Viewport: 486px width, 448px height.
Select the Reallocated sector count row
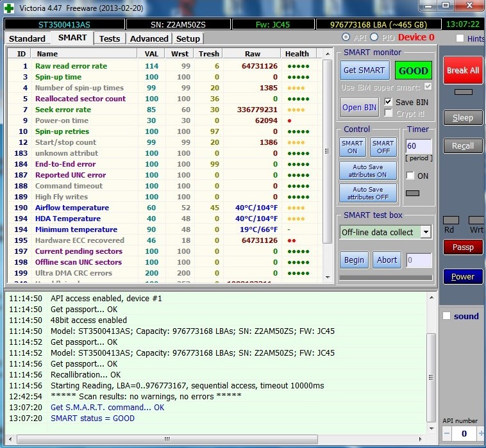click(164, 99)
